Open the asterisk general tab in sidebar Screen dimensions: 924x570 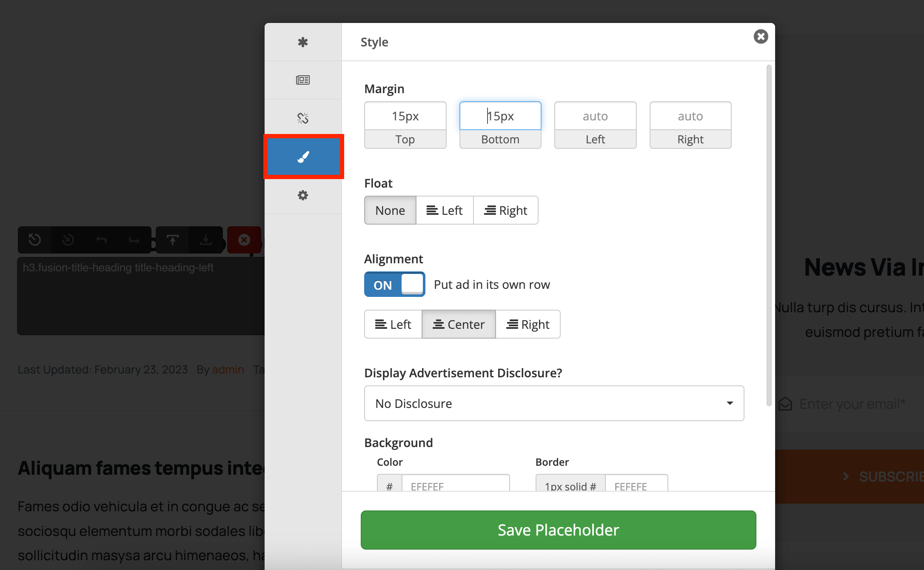tap(303, 42)
